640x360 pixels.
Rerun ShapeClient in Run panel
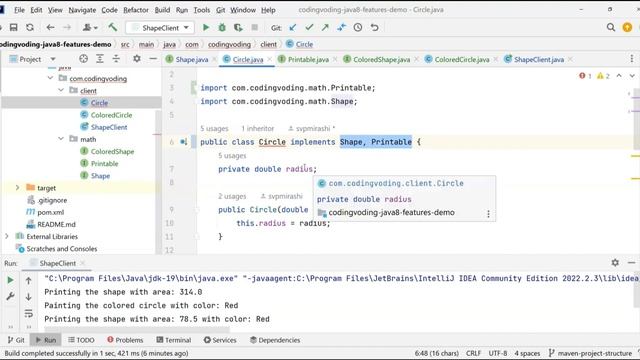10,280
